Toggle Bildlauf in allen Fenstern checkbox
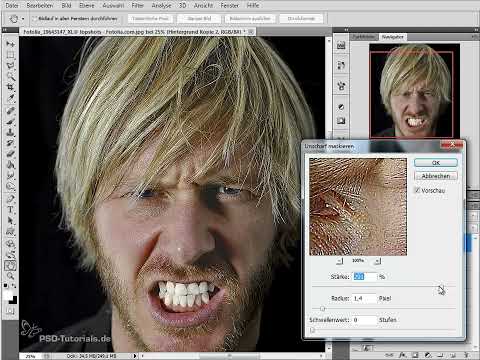Viewport: 480px width, 360px height. click(x=34, y=19)
